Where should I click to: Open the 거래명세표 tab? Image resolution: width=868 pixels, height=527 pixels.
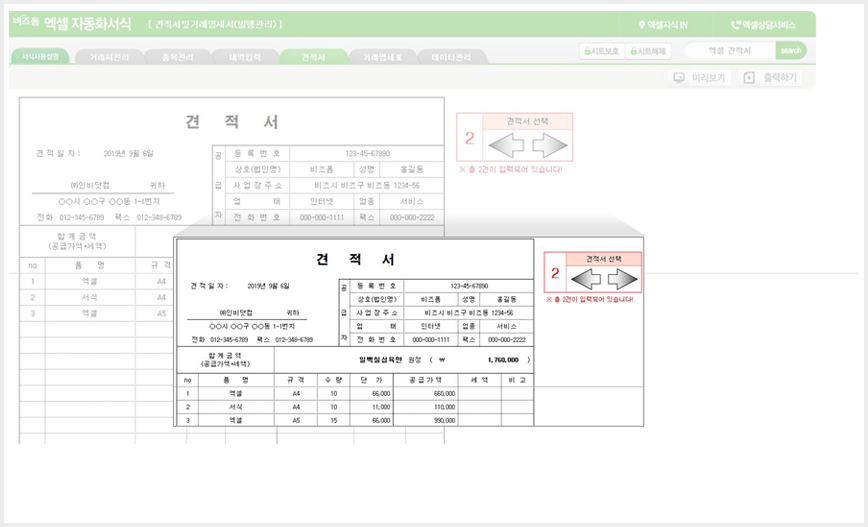[382, 57]
